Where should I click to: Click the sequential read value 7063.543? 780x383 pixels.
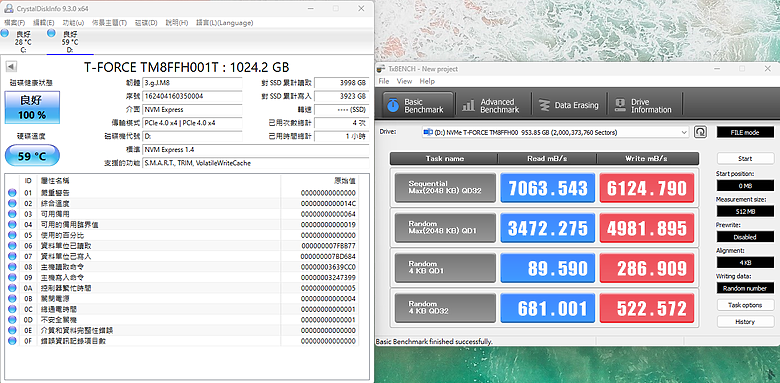[548, 188]
